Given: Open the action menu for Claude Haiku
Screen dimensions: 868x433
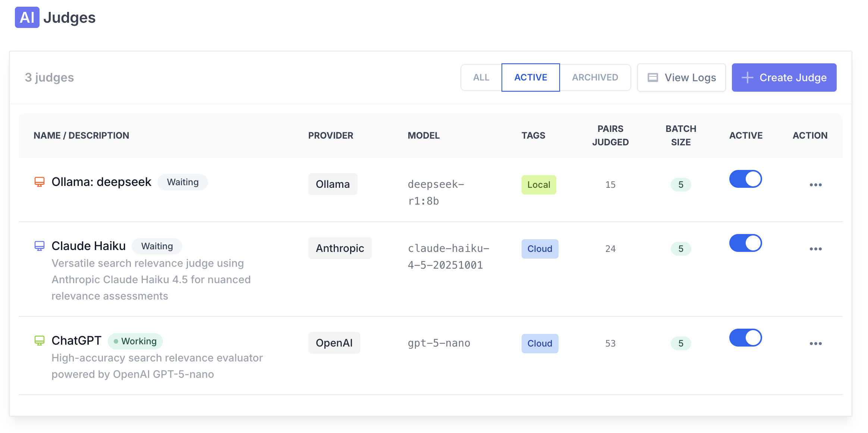Looking at the screenshot, I should click(816, 249).
